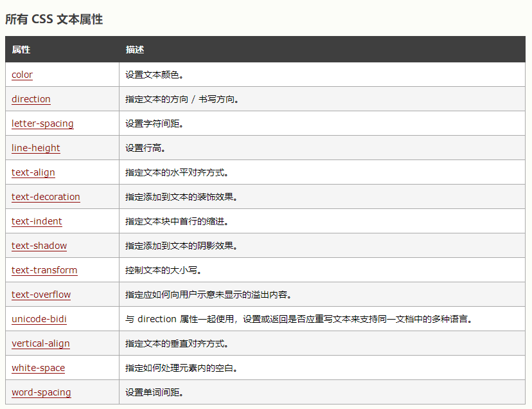Open the unicode-bidi property link

click(x=39, y=319)
